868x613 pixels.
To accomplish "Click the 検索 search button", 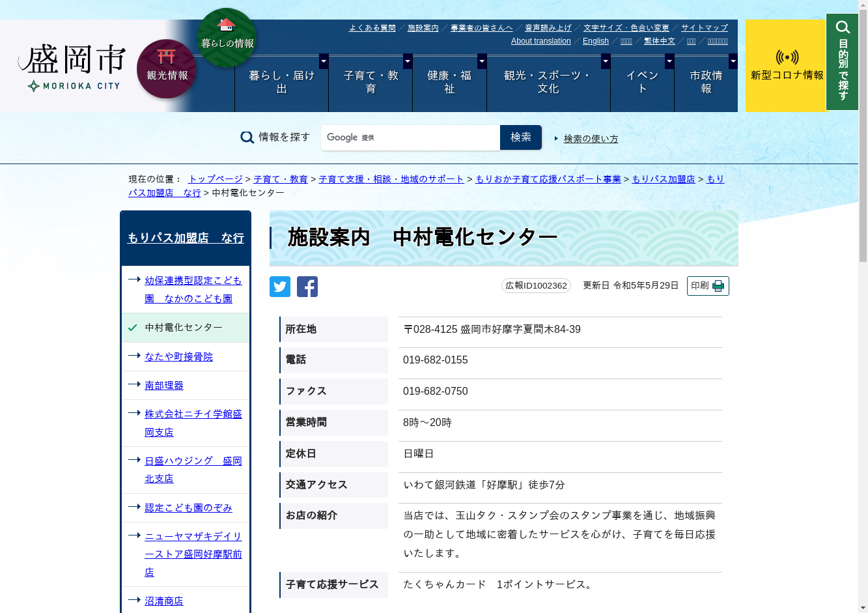I will click(x=521, y=137).
